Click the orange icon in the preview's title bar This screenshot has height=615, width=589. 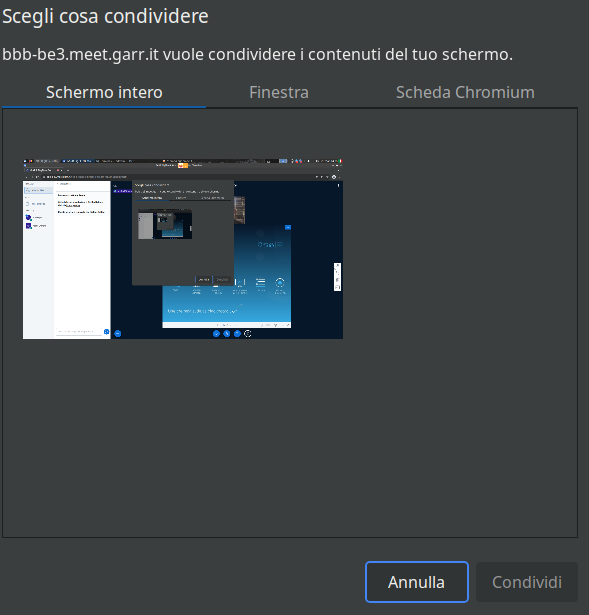(183, 166)
